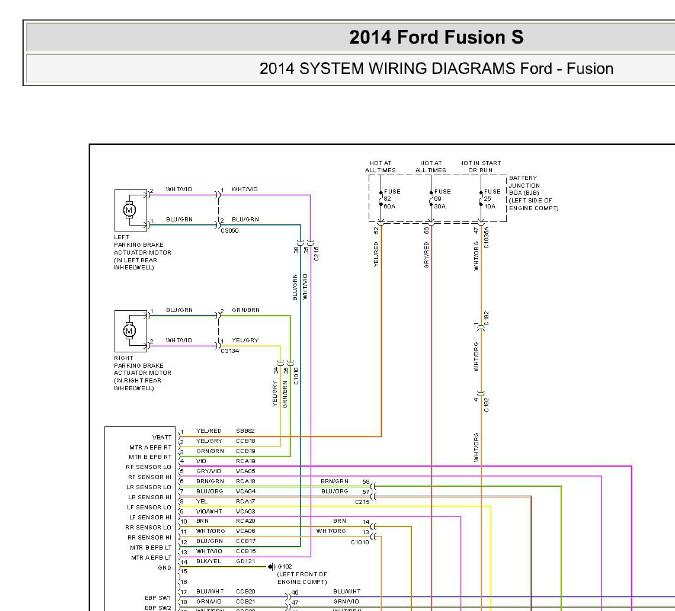Click the 'RR SENSOR HI' pin label

(x=149, y=537)
